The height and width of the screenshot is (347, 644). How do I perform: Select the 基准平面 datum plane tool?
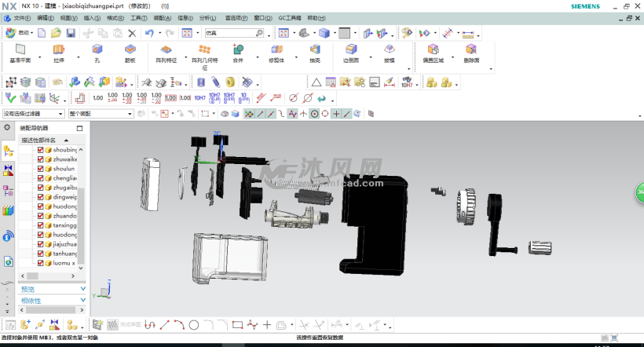point(20,53)
